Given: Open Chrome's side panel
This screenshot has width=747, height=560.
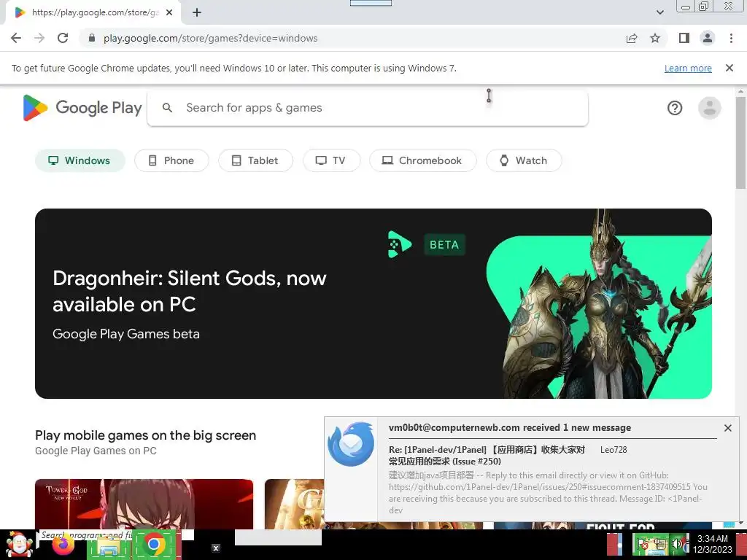Looking at the screenshot, I should point(684,38).
